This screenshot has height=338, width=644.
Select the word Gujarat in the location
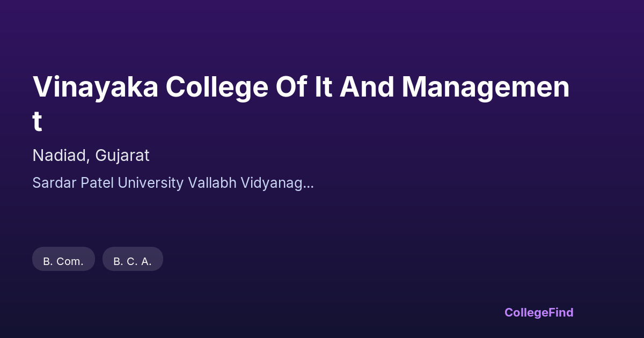[122, 156]
